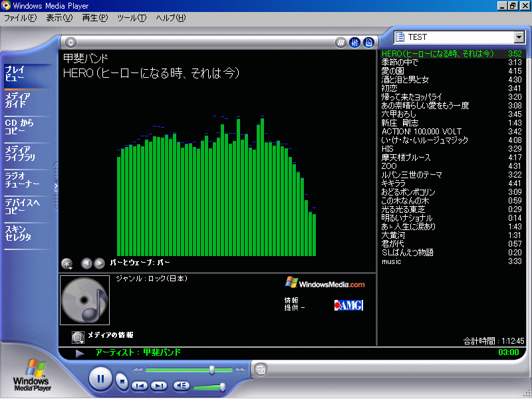
Task: Skip to the next track
Action: [159, 386]
